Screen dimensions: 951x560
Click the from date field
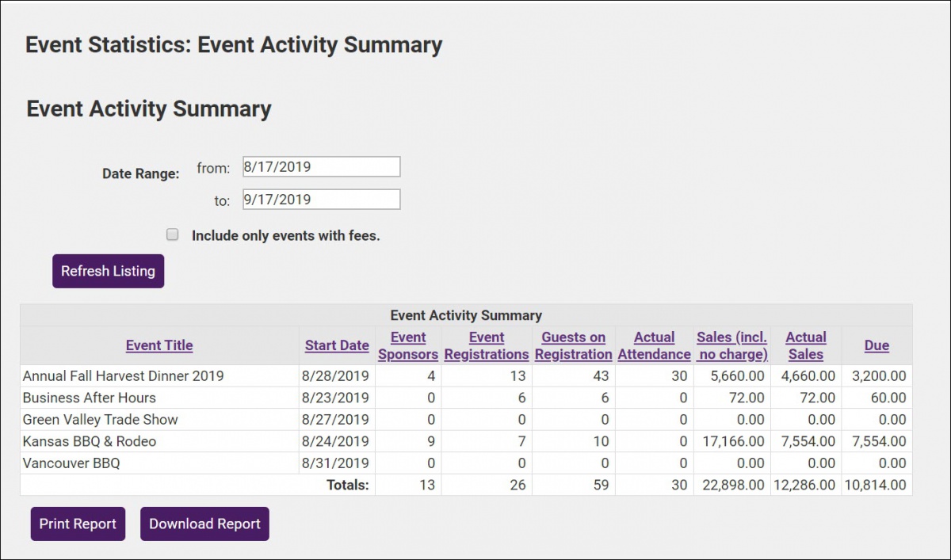320,166
